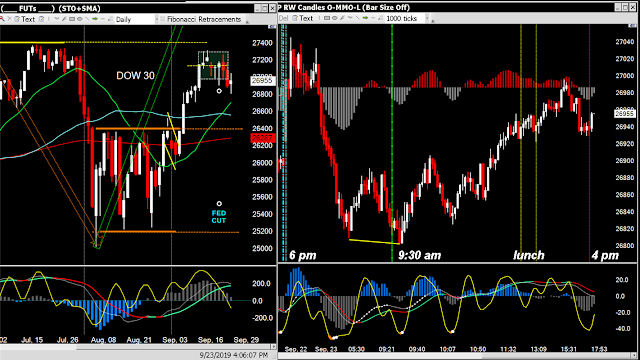
Task: Click the FED CUT annotation text
Action: pos(219,217)
